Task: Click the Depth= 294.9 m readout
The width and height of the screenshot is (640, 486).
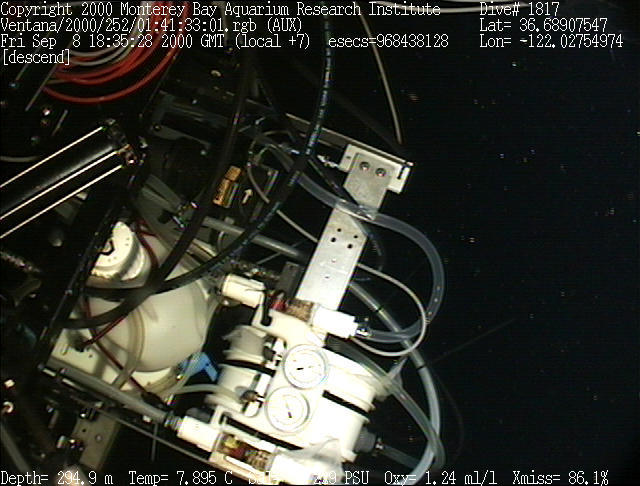Action: point(57,477)
